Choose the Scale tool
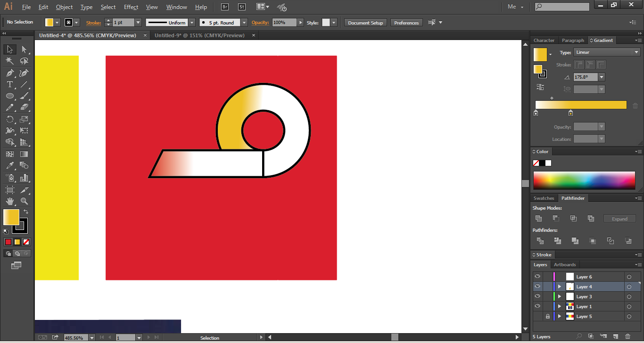This screenshot has height=343, width=644. point(25,119)
